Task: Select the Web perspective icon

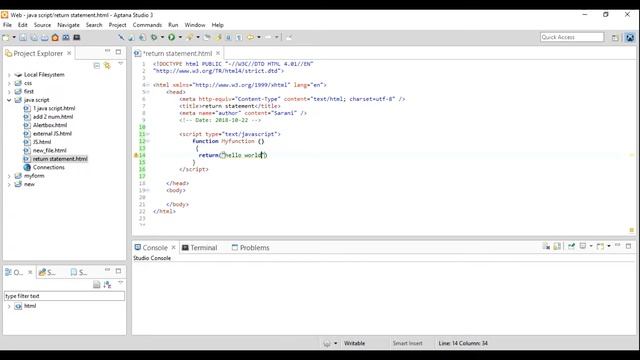Action: [630, 38]
